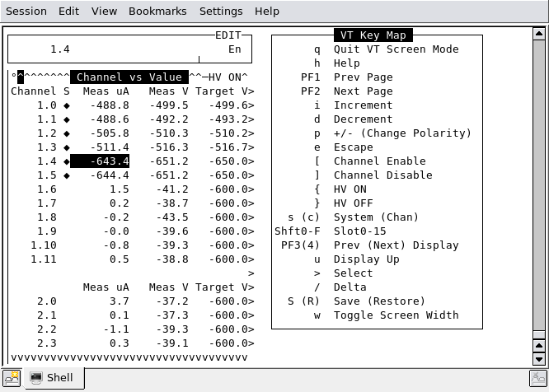Click the status diamond for channel 1.5
The width and height of the screenshot is (549, 392).
[67, 175]
